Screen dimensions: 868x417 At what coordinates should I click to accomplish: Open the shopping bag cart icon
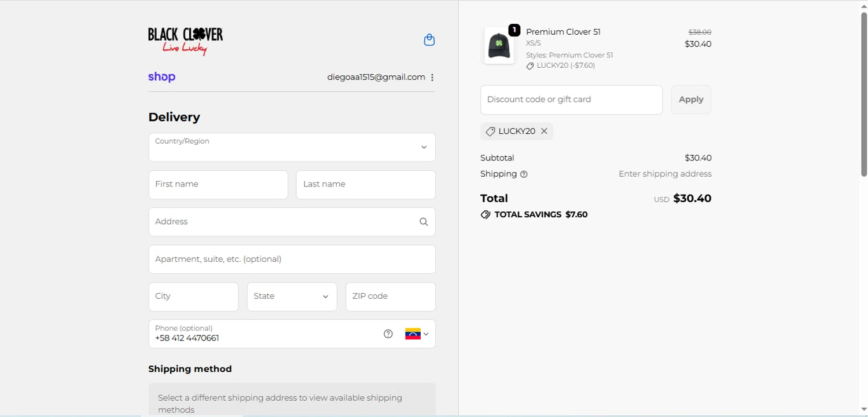[x=429, y=40]
